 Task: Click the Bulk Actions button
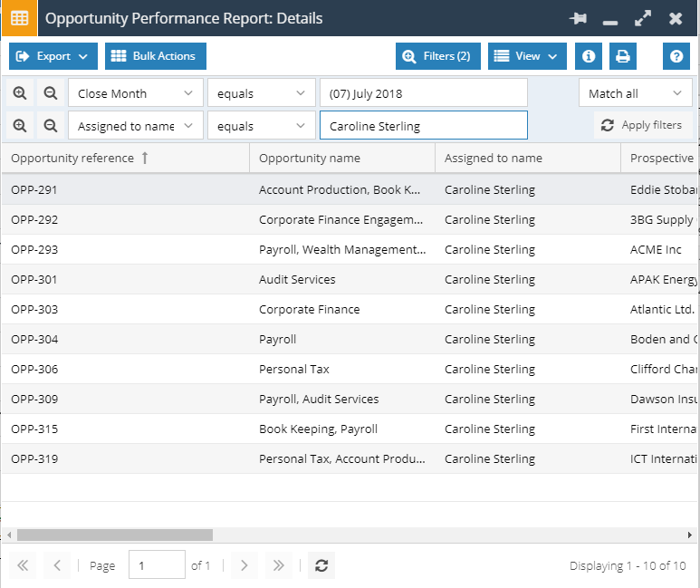pyautogui.click(x=155, y=56)
